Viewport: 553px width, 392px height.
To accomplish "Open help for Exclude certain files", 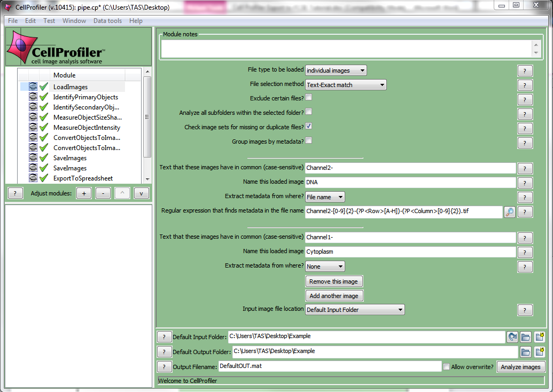I will [x=525, y=100].
